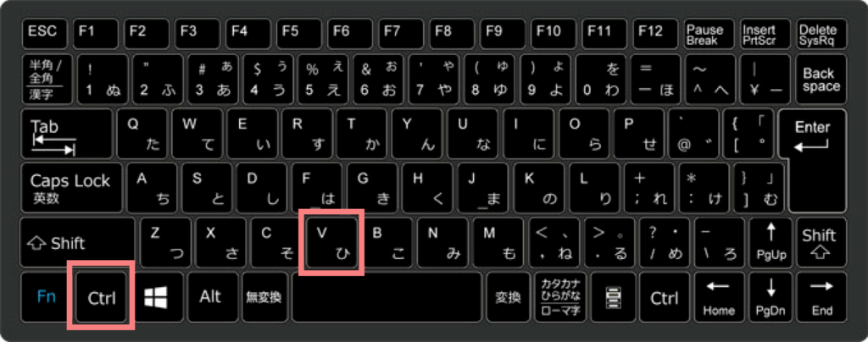The image size is (868, 342).
Task: Click the 変換 key
Action: (x=508, y=297)
